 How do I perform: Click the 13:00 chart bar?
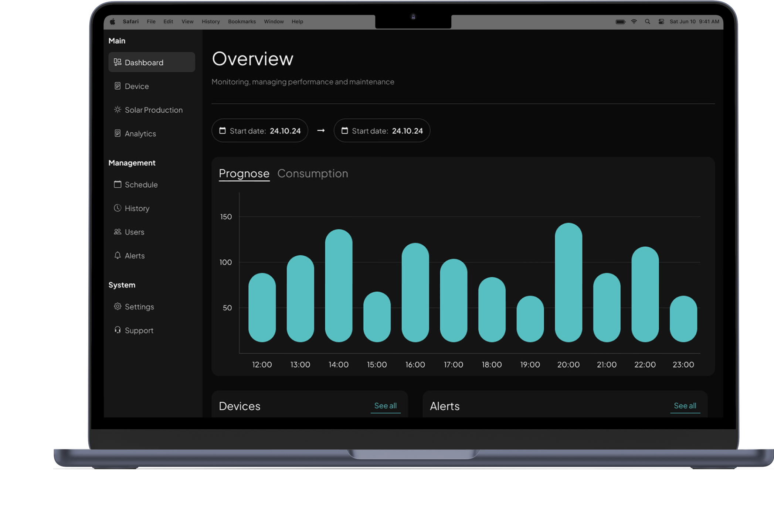point(300,299)
